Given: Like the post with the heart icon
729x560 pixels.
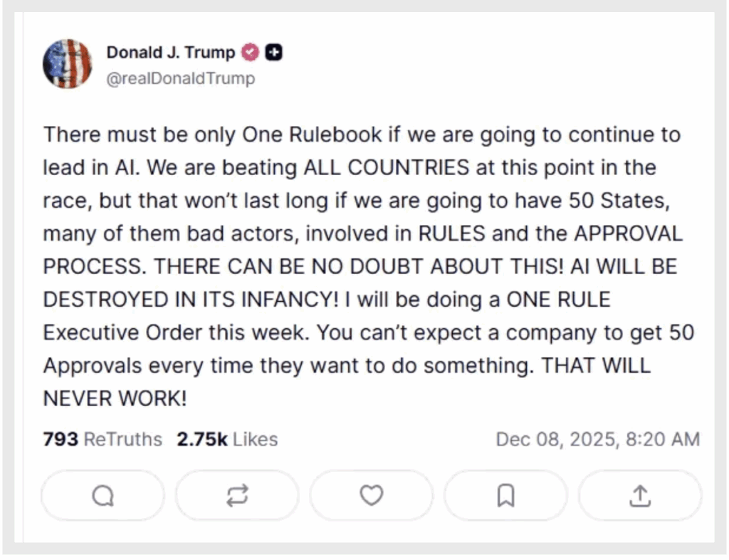Looking at the screenshot, I should [x=371, y=495].
